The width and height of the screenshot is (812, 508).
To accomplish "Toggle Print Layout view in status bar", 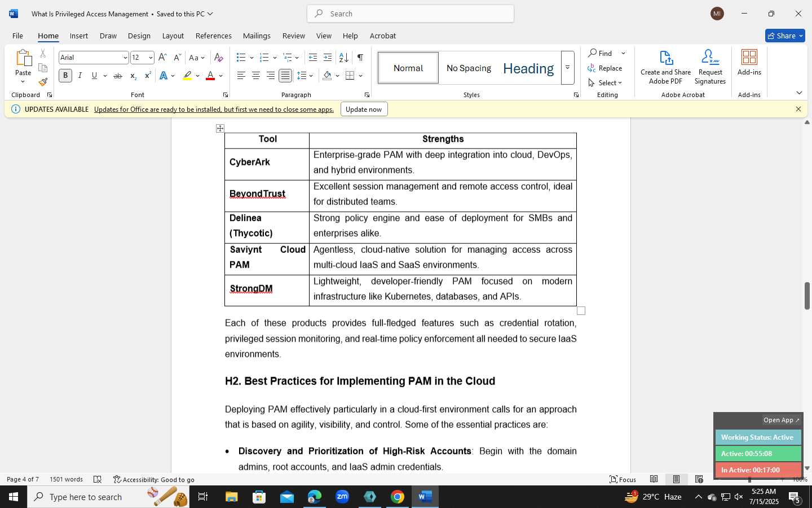I will pos(676,479).
